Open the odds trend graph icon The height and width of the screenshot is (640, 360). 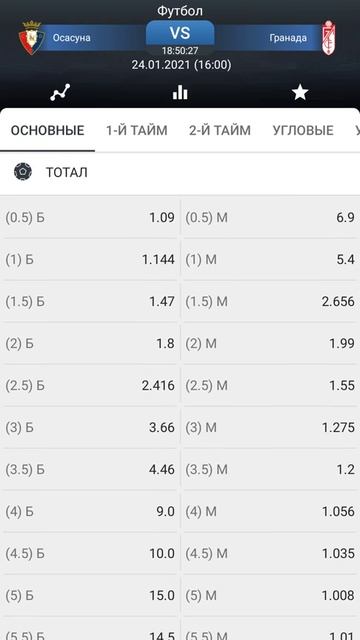click(60, 93)
